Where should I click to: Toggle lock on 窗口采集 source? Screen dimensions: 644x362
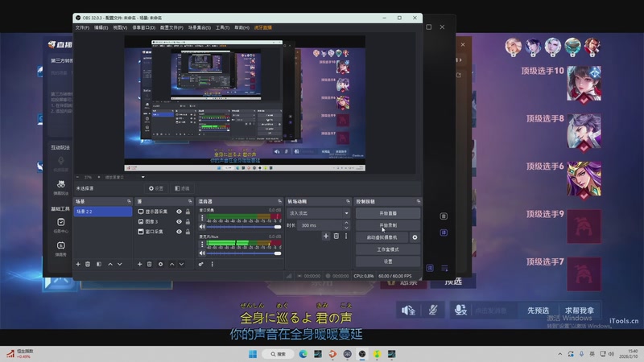click(188, 232)
